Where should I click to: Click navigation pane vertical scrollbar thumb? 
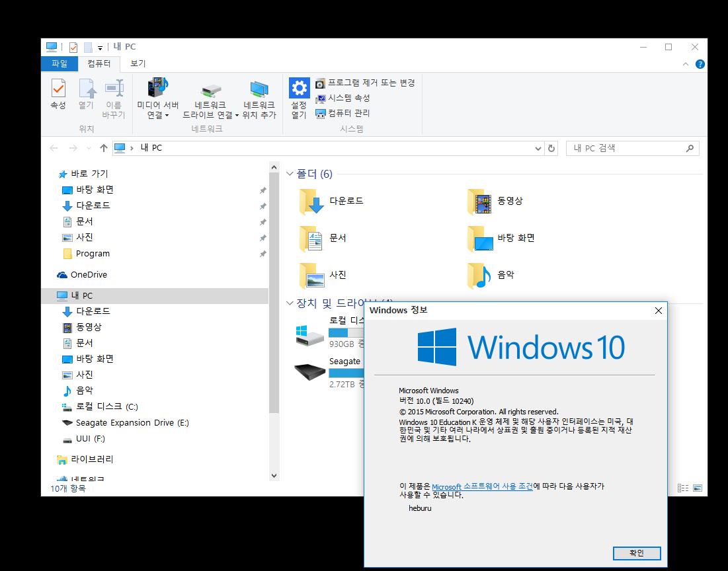(274, 293)
